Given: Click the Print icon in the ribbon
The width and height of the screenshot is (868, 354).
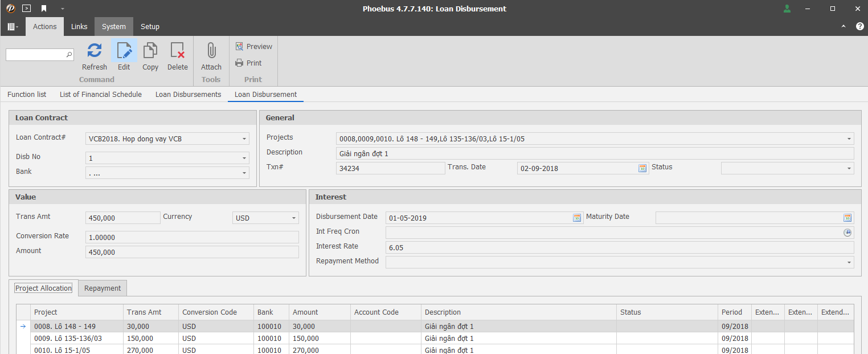Looking at the screenshot, I should (x=249, y=63).
